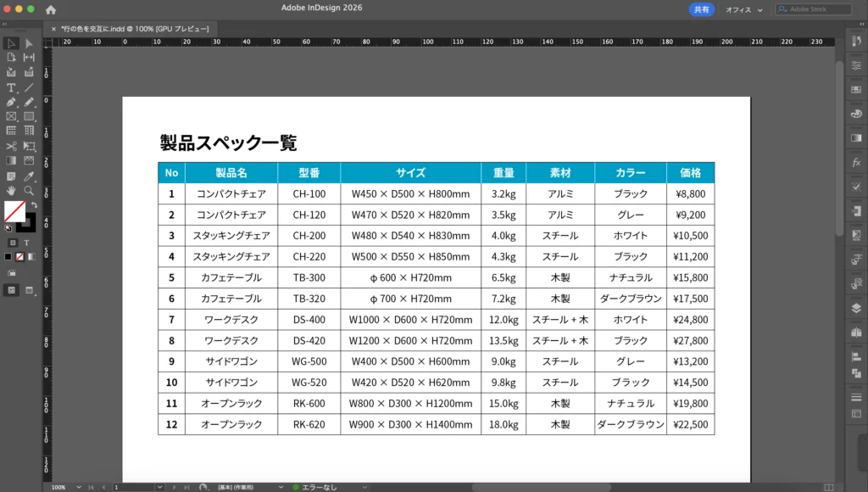Image resolution: width=868 pixels, height=492 pixels.
Task: Apply None to the fill or stroke
Action: coord(20,256)
